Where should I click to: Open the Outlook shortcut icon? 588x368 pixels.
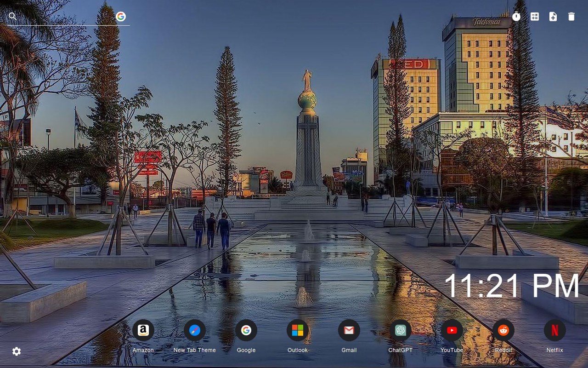(x=298, y=330)
